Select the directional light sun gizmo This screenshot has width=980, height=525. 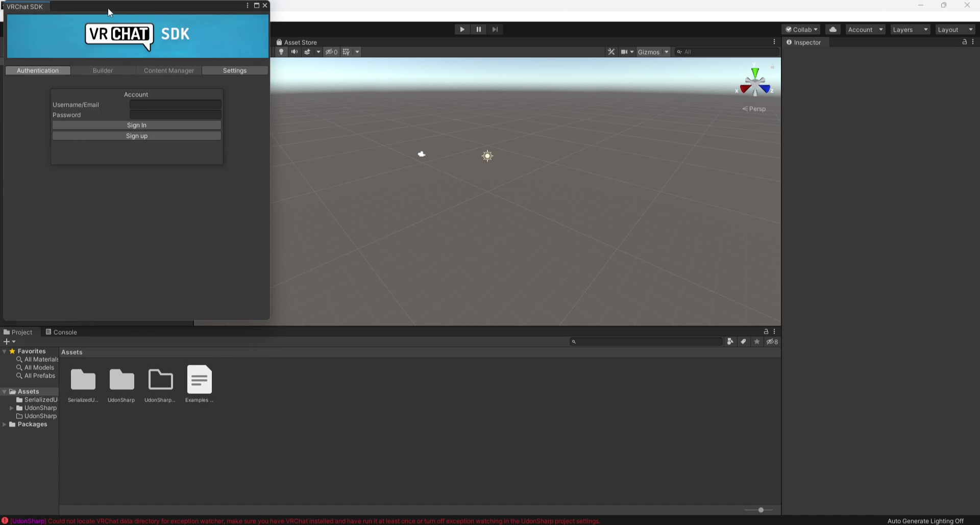[x=487, y=156]
